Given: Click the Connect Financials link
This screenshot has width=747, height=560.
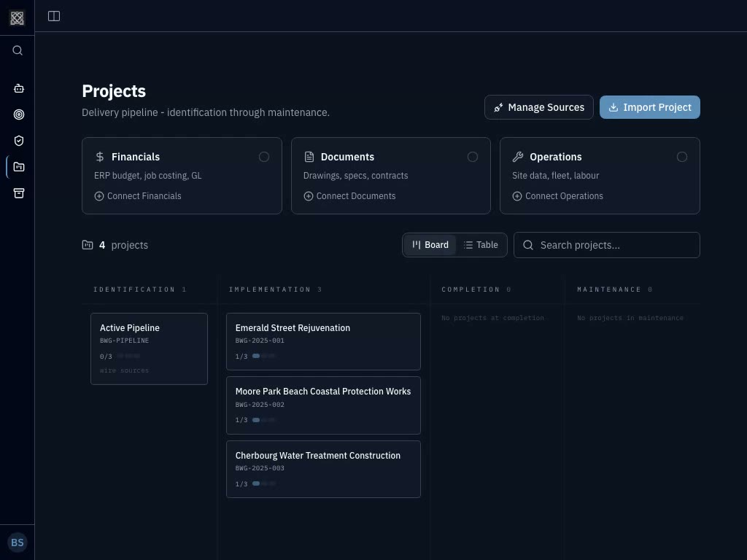Looking at the screenshot, I should coord(138,195).
